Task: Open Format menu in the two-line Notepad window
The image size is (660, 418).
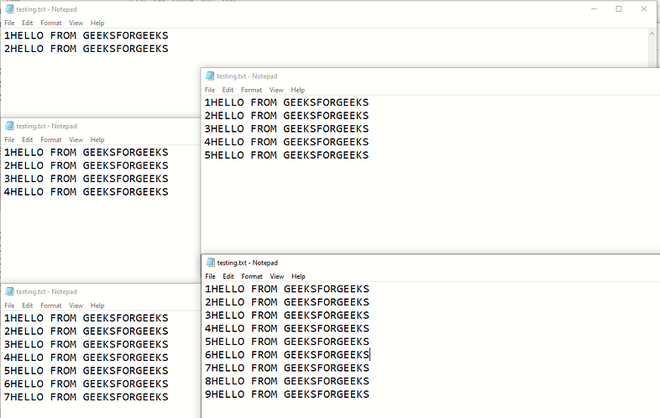Action: [x=51, y=23]
